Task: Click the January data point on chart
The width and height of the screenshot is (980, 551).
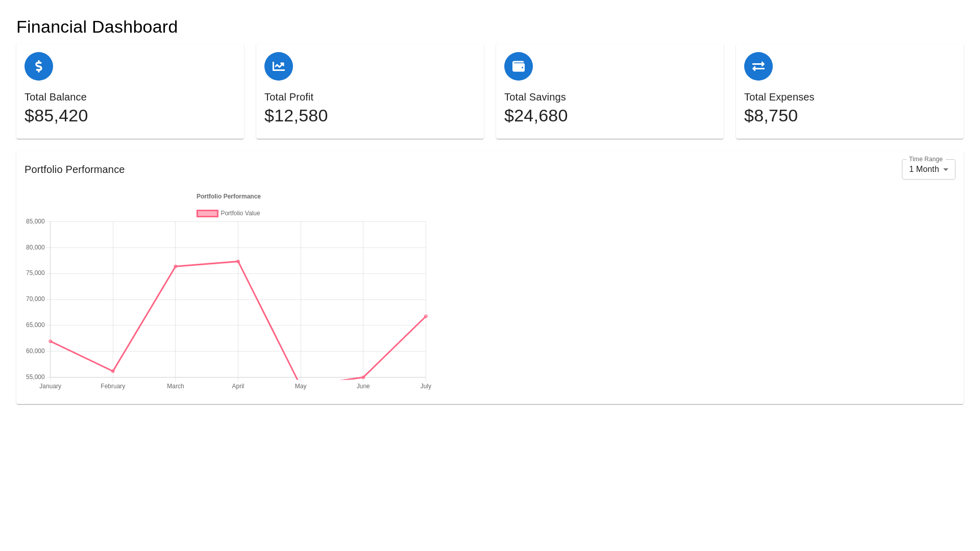Action: click(51, 341)
